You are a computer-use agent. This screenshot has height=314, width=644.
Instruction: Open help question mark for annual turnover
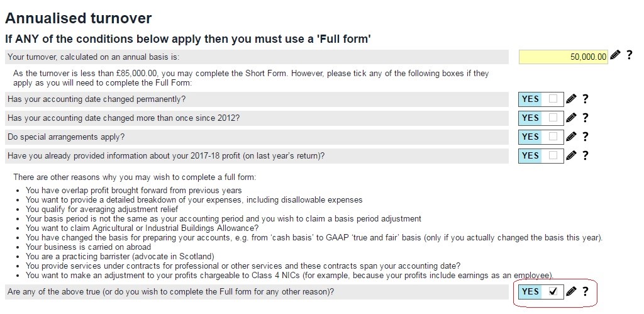(x=629, y=55)
